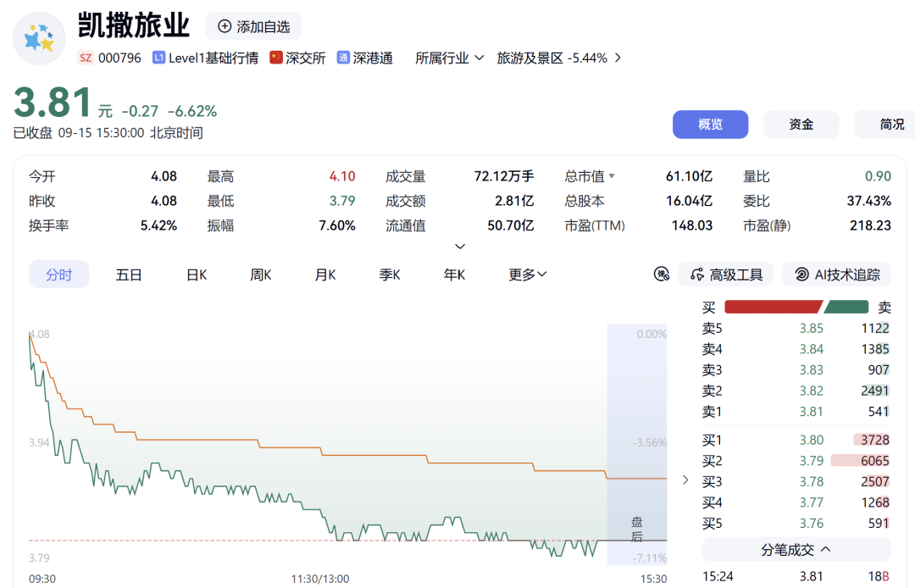This screenshot has height=588, width=915.
Task: Click the 买2 row volume 6065
Action: pos(874,461)
